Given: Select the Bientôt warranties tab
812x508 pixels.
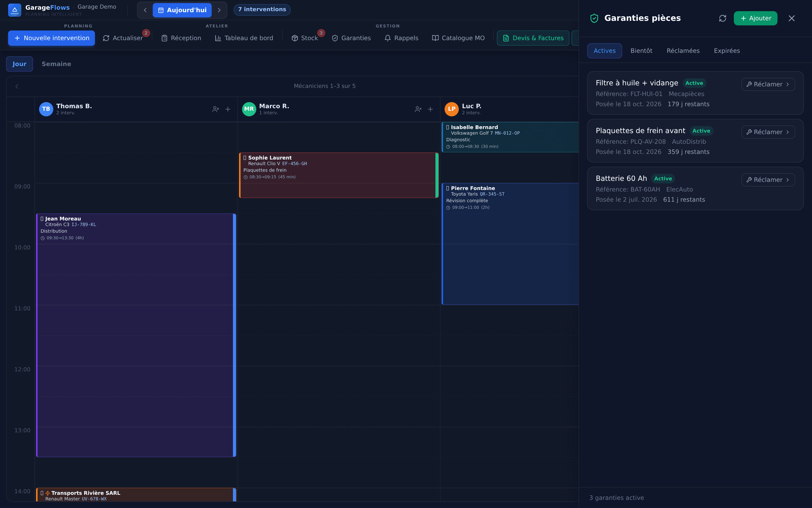Looking at the screenshot, I should (641, 51).
